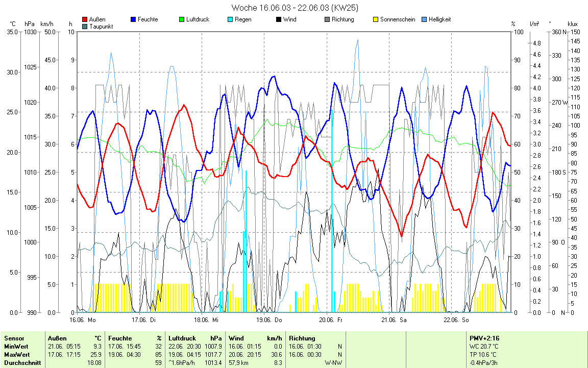Viewport: 588px width, 368px height.
Task: Click the Helligkeit legend swatch
Action: (425, 19)
